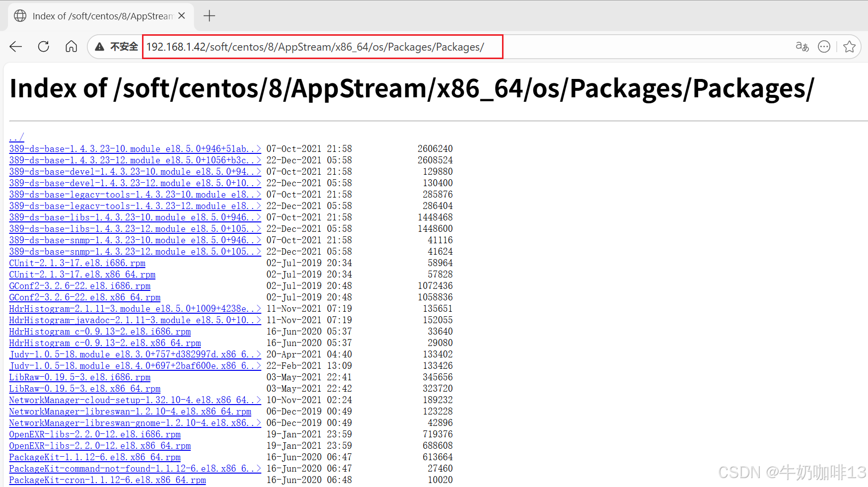Open Judy-1.0.5-18.module_el8.4.0+697 link

[135, 366]
